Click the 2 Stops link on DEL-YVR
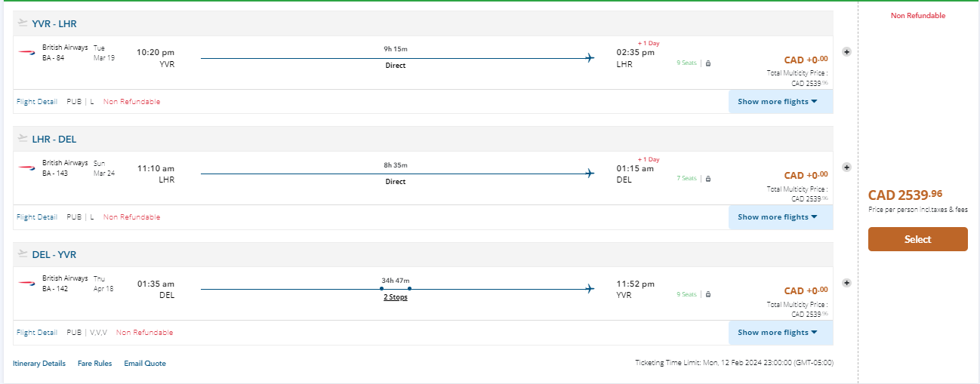 point(395,297)
